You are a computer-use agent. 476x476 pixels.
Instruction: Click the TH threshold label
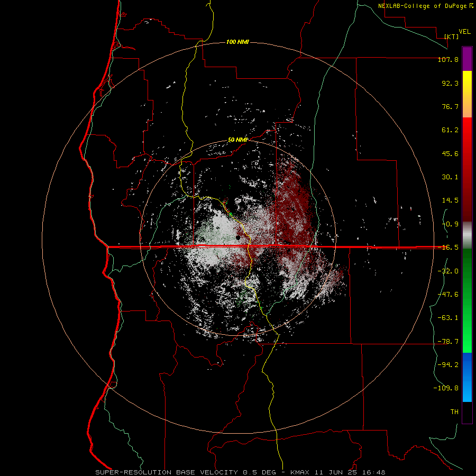454,412
